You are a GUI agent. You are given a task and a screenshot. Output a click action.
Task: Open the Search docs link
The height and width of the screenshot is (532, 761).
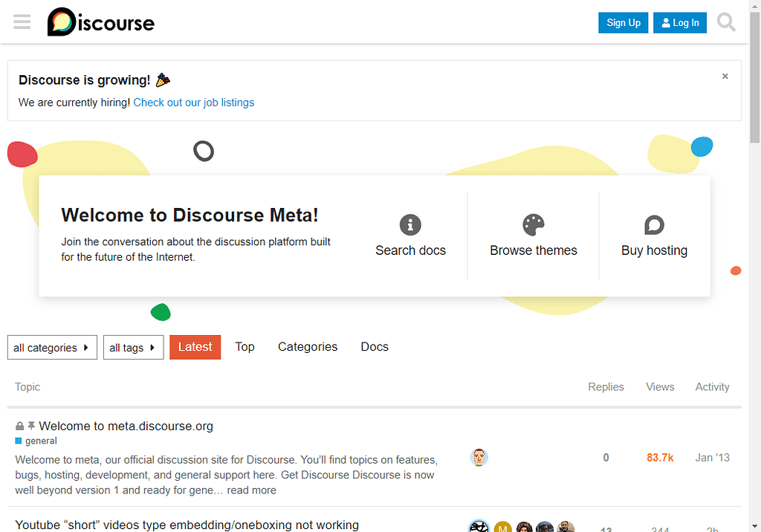pos(410,250)
